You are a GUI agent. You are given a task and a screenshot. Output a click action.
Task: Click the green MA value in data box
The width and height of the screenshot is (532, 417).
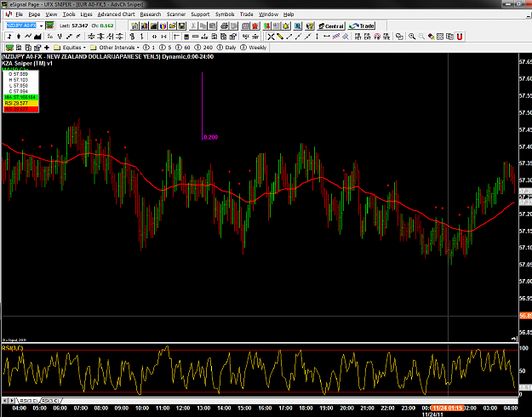coord(20,97)
